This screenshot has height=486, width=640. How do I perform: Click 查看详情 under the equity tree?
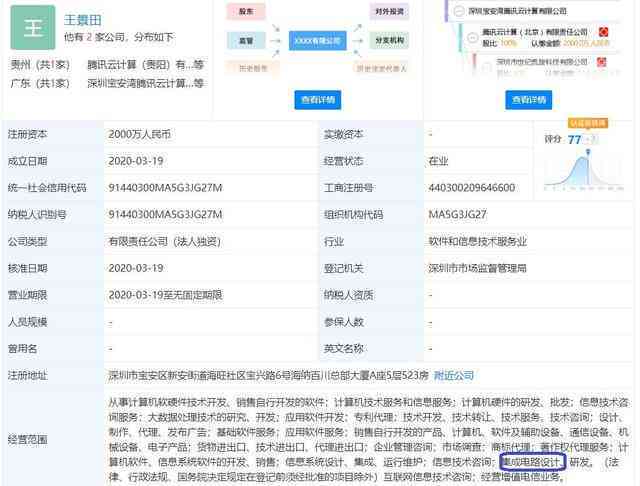click(x=529, y=100)
